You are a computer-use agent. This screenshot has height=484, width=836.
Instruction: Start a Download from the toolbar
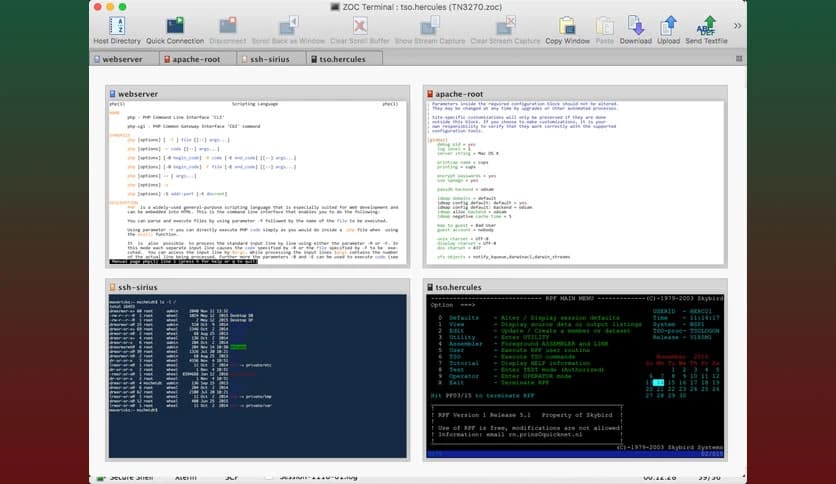click(635, 26)
